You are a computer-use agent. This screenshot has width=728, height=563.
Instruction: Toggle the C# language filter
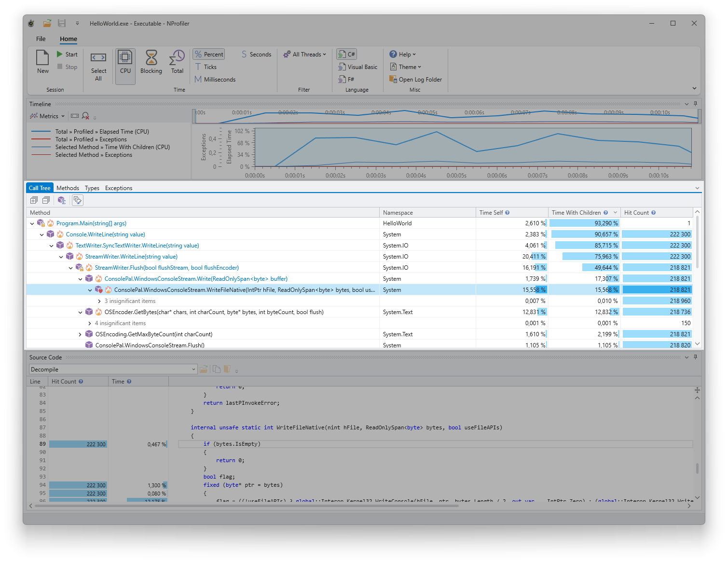tap(346, 55)
